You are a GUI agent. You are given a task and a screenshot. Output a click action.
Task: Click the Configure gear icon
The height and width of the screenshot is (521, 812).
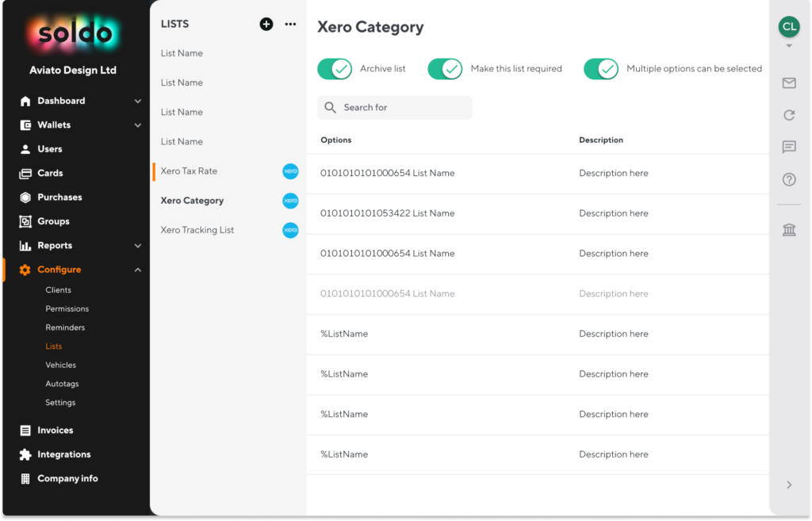[x=25, y=270]
